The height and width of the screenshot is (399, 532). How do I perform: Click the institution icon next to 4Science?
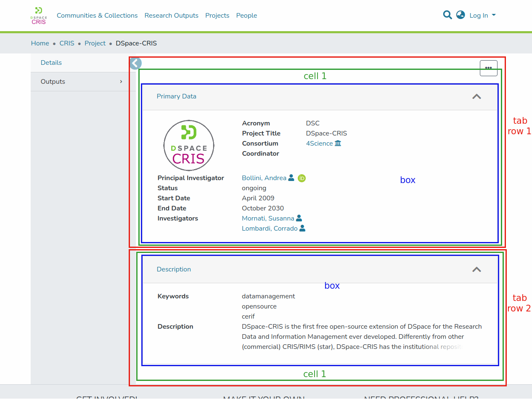point(338,144)
